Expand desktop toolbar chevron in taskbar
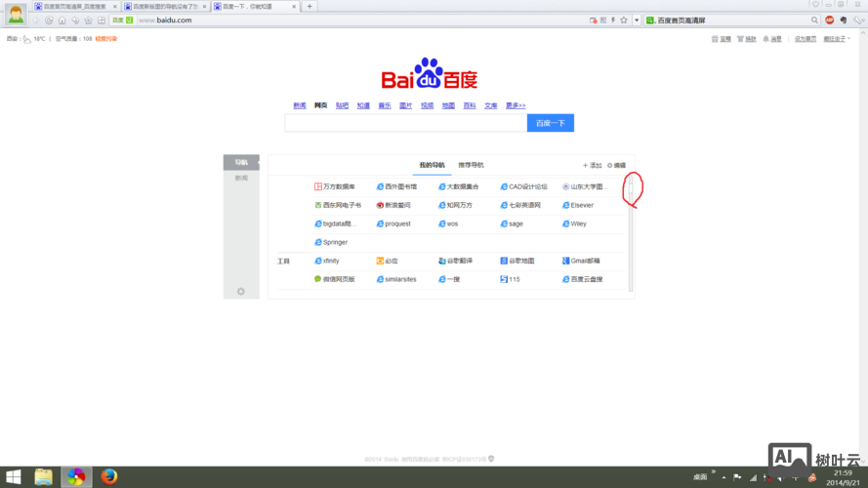This screenshot has width=868, height=488. (x=713, y=472)
